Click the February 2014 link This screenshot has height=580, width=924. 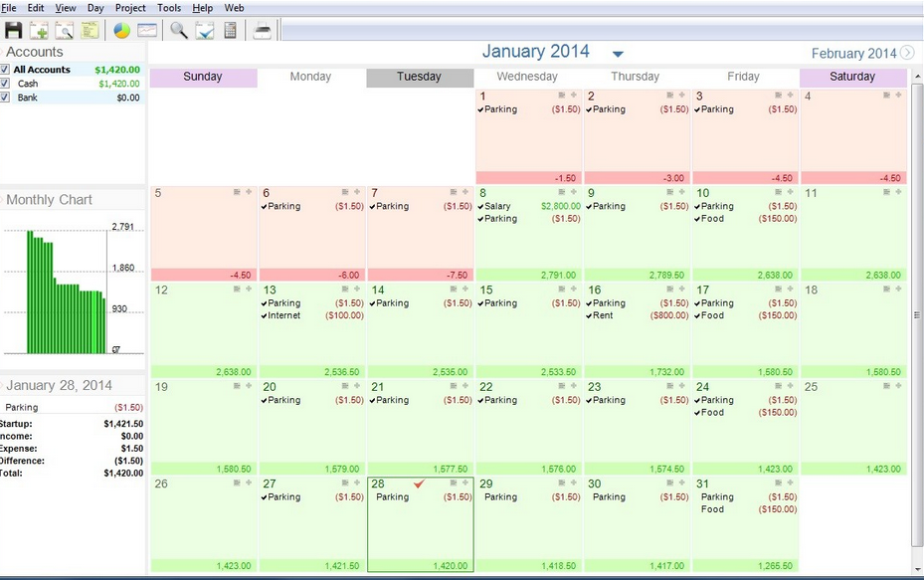(x=853, y=54)
